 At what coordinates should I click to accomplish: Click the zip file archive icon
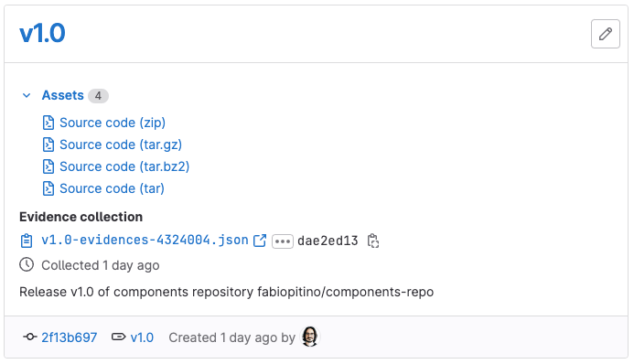pyautogui.click(x=48, y=123)
